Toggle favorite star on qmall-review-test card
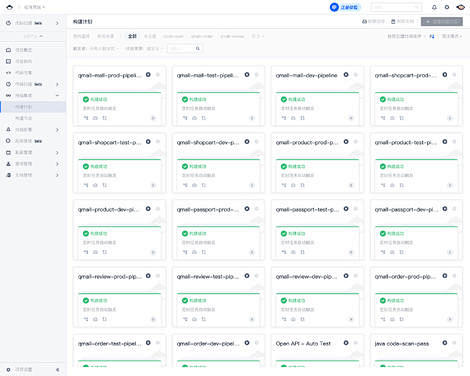 point(257,276)
